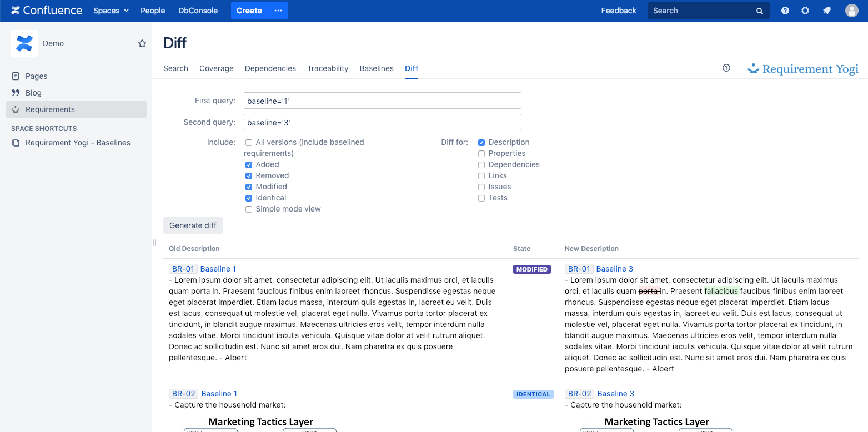Collapse the sidebar using the resize handle
Image resolution: width=868 pixels, height=432 pixels.
(x=154, y=243)
